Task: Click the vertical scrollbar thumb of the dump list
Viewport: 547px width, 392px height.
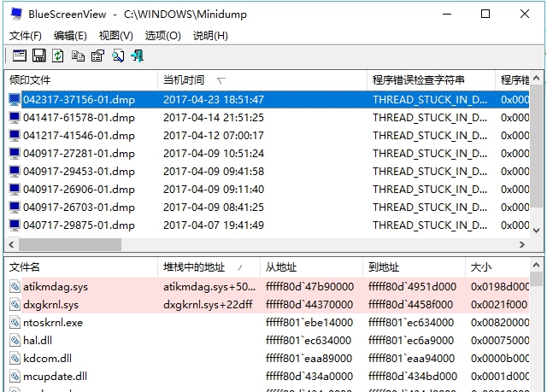Action: pyautogui.click(x=537, y=146)
